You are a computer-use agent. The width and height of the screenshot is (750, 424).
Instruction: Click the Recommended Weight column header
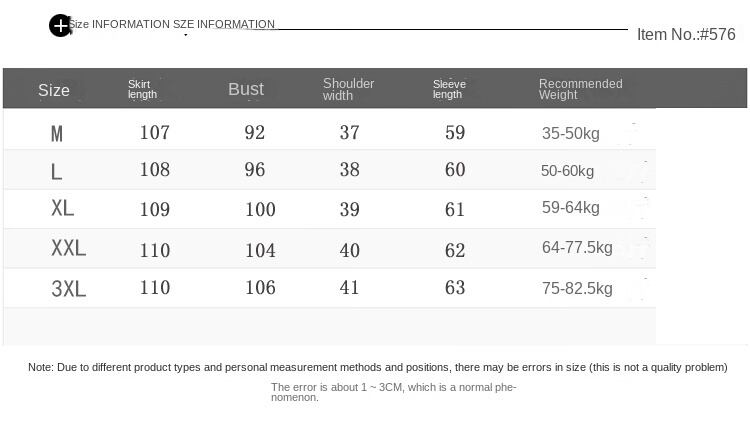point(580,89)
